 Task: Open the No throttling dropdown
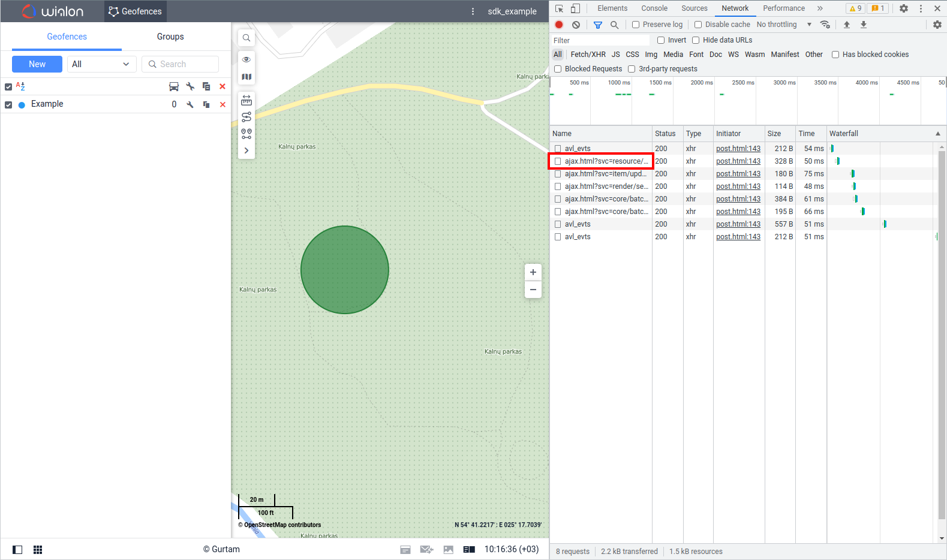(783, 25)
